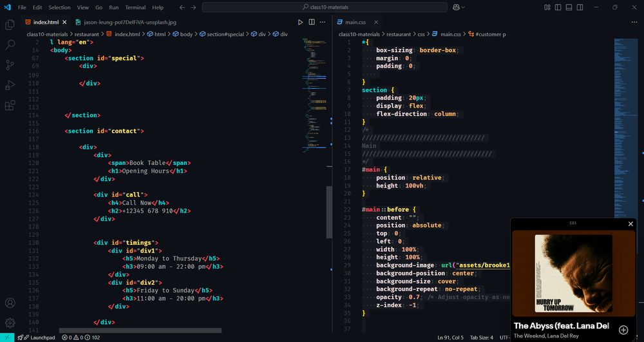Image resolution: width=644 pixels, height=342 pixels.
Task: Open the Copilot chat icon
Action: 456,7
